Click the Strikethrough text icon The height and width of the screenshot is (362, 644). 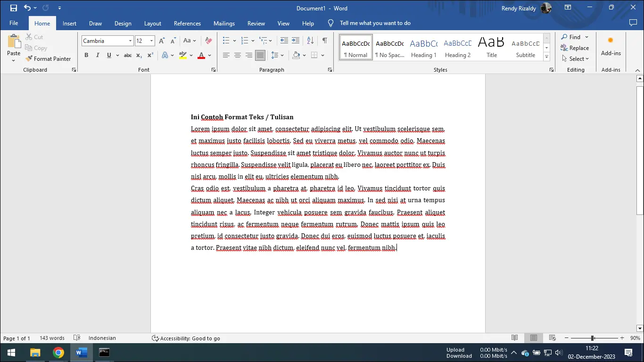pos(127,56)
